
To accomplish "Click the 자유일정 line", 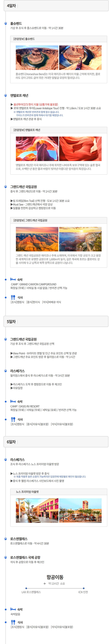I will coord(16,388).
